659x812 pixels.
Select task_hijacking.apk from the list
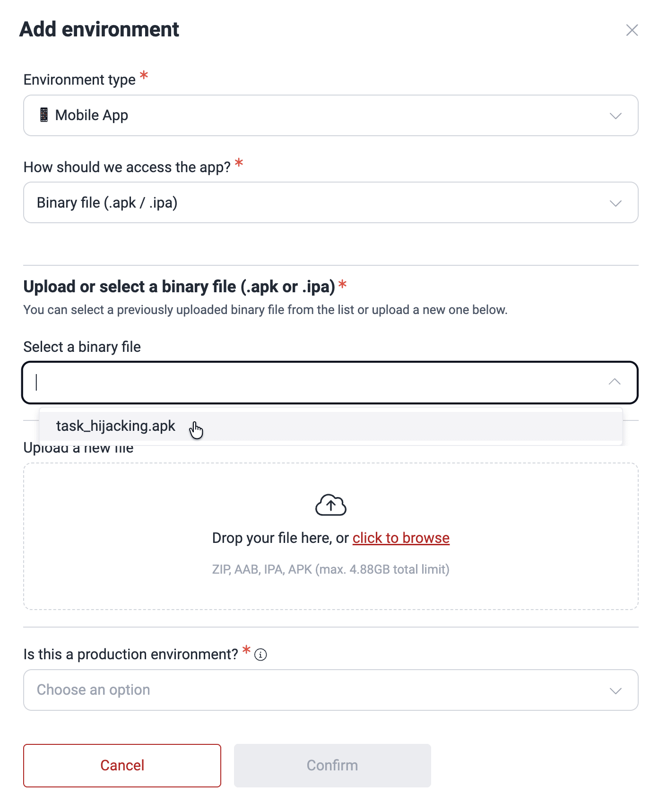[115, 426]
